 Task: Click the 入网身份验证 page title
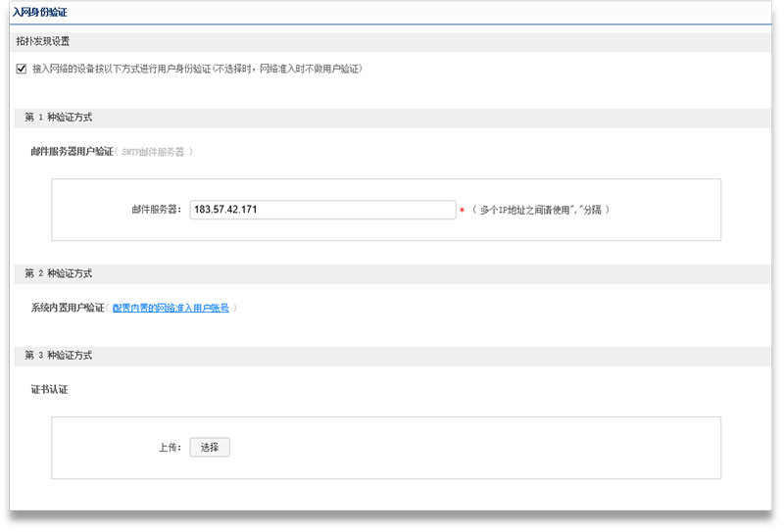coord(40,12)
